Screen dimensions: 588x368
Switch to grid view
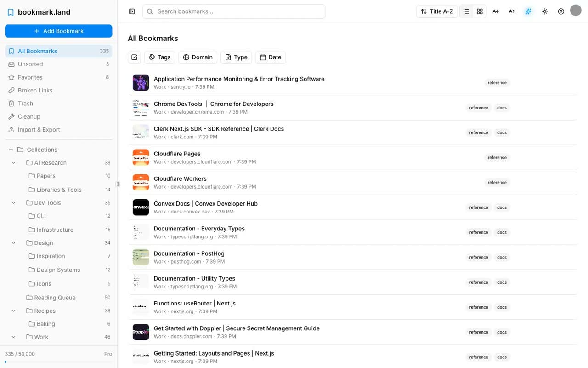(x=480, y=11)
